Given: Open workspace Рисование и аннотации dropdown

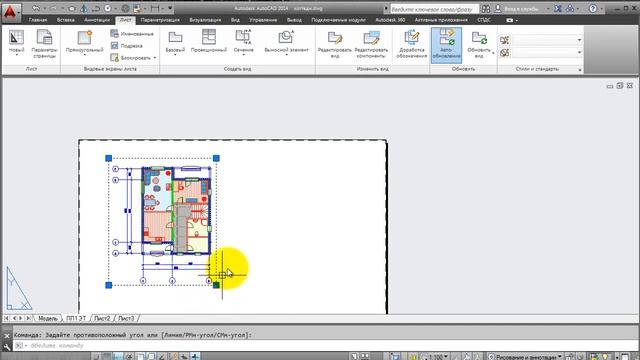Looking at the screenshot, I should coord(525,357).
